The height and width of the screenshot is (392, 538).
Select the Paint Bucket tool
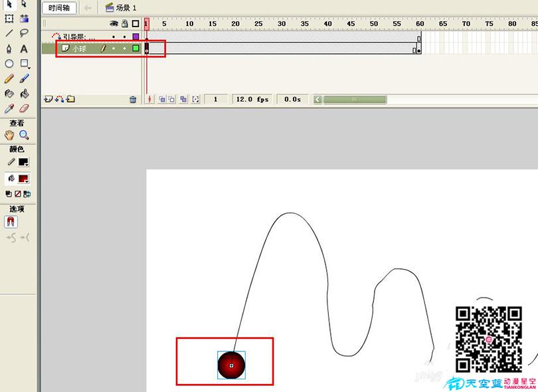tap(24, 94)
